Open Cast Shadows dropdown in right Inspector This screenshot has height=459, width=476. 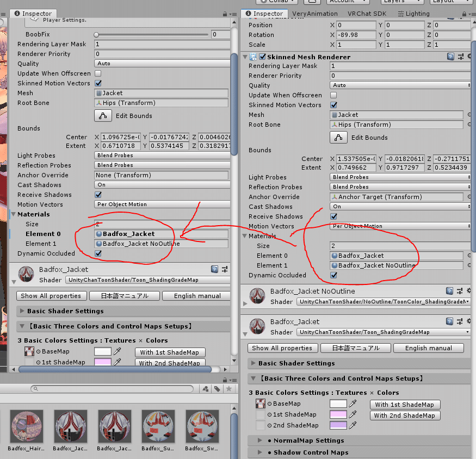coord(400,207)
